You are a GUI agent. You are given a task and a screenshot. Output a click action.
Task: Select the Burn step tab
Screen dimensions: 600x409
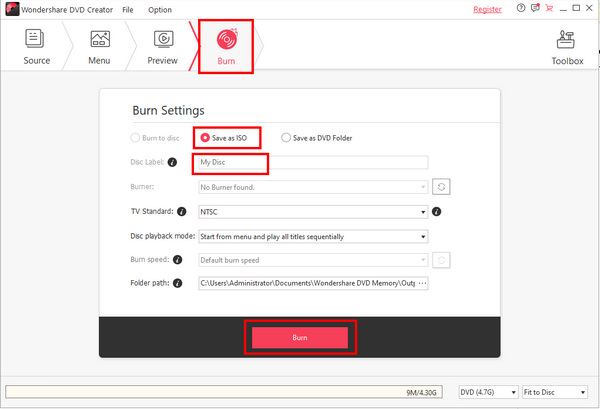coord(226,47)
